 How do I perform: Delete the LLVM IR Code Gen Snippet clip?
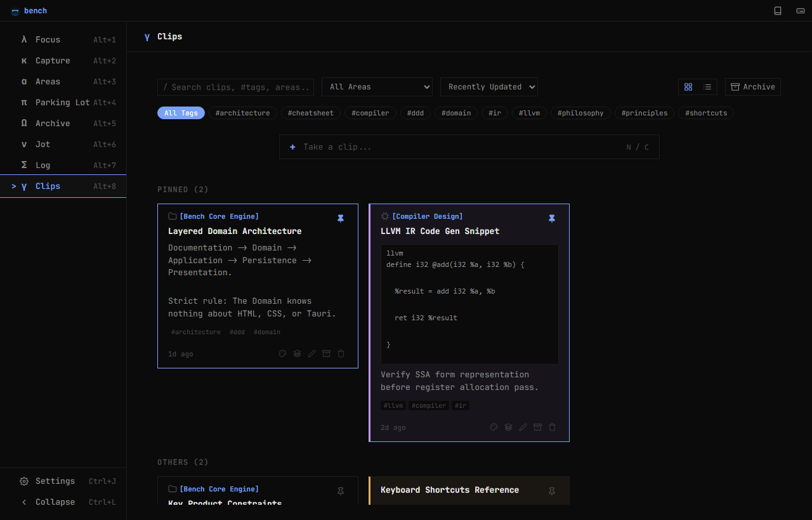click(x=552, y=427)
